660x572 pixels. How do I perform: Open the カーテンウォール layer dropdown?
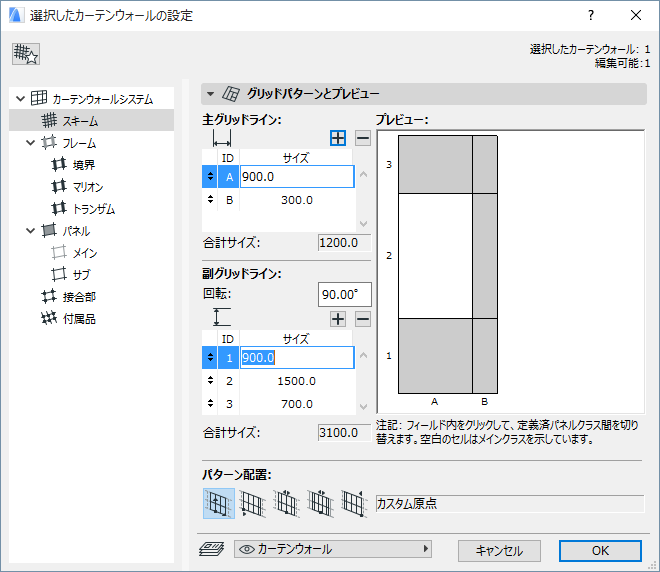pyautogui.click(x=333, y=549)
